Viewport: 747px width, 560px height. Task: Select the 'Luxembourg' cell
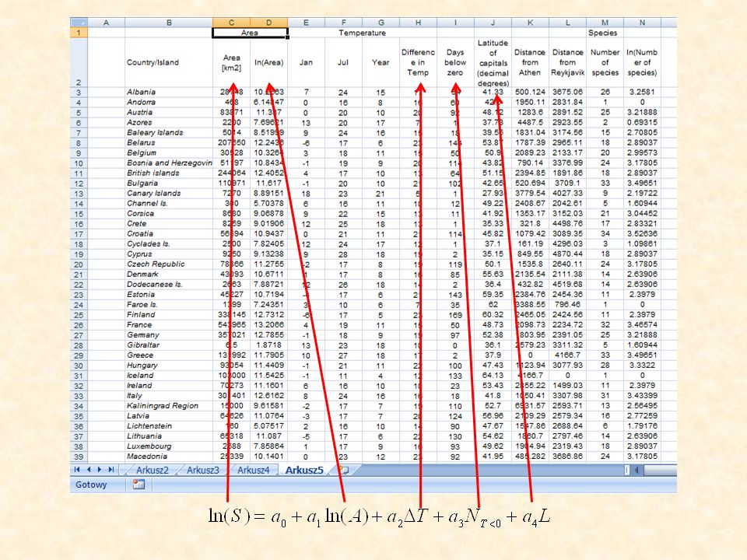[x=169, y=446]
